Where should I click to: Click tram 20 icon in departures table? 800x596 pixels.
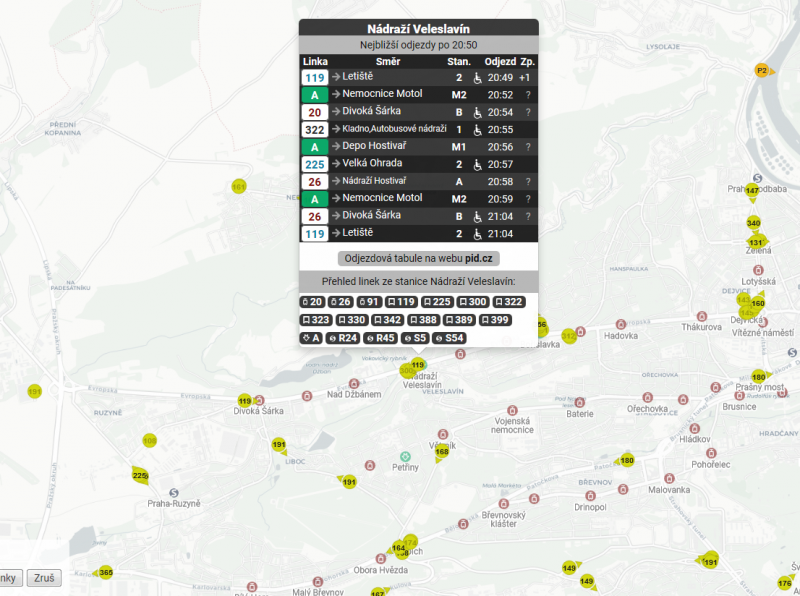[x=315, y=112]
